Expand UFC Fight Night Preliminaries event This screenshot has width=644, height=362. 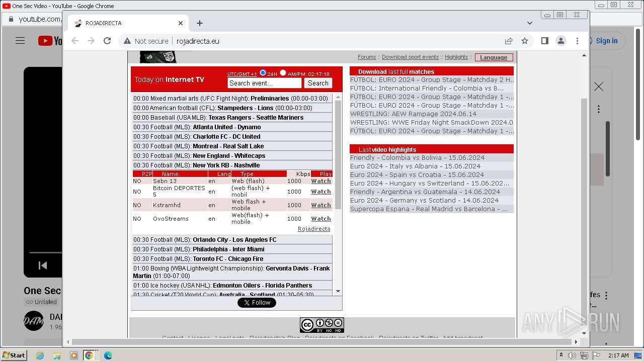coord(232,99)
